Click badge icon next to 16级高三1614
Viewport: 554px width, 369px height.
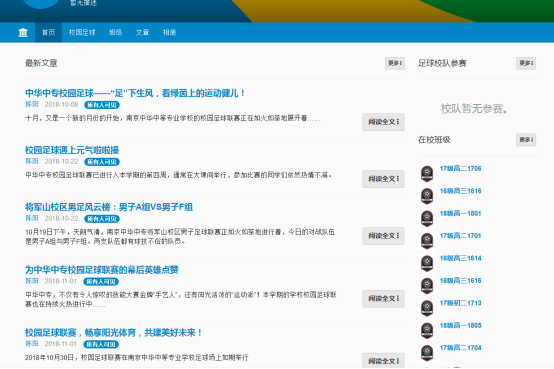[x=427, y=263]
